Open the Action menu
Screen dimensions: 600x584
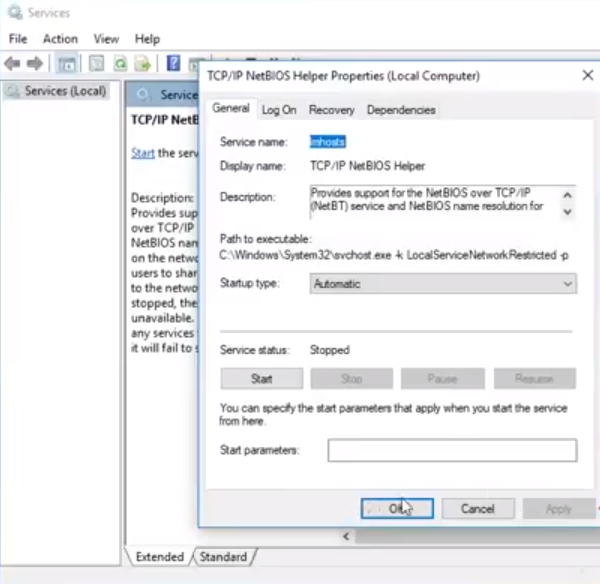[x=60, y=39]
